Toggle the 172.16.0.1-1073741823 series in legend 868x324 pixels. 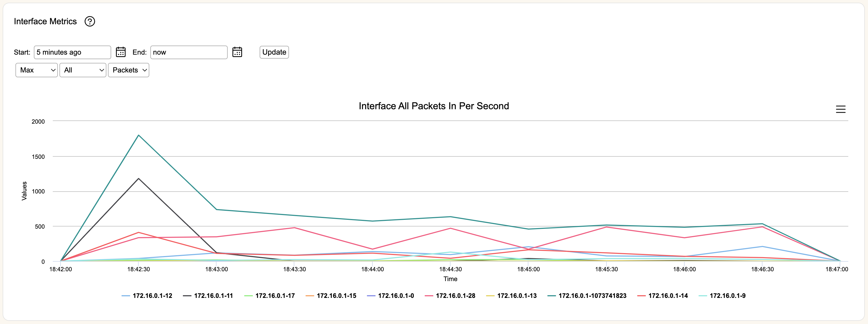[587, 296]
